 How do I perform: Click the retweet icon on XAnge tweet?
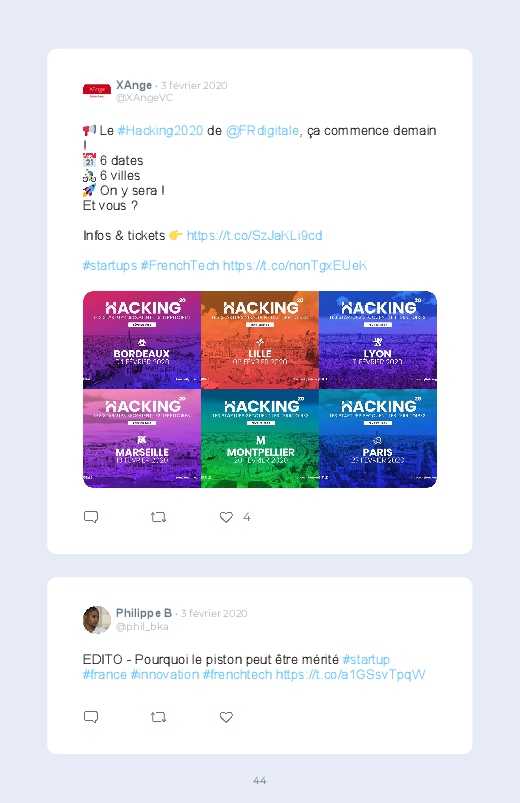pos(158,517)
